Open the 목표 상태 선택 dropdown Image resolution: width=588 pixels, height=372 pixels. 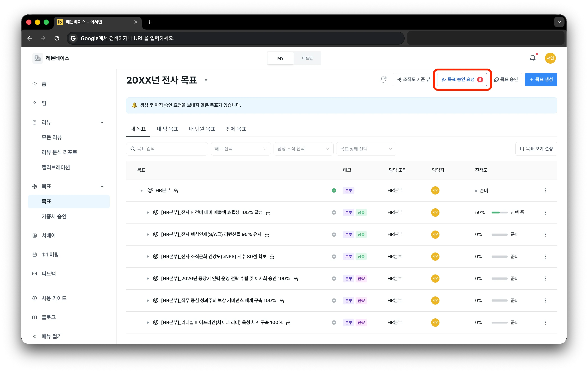pos(366,149)
